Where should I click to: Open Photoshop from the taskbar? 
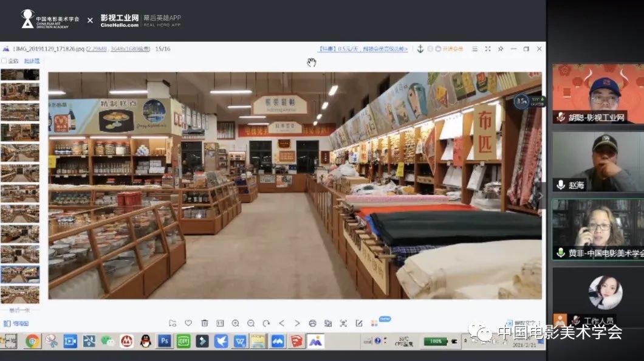coord(164,341)
